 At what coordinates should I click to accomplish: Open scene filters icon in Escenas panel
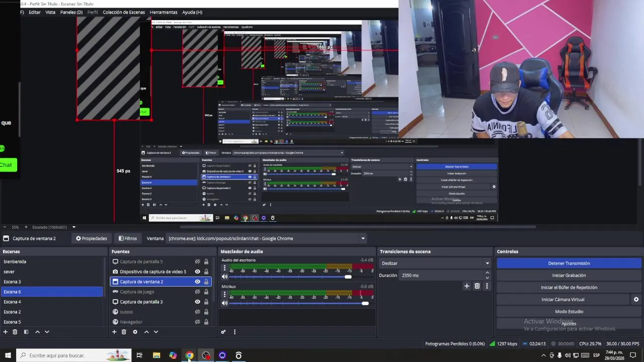pos(26,332)
